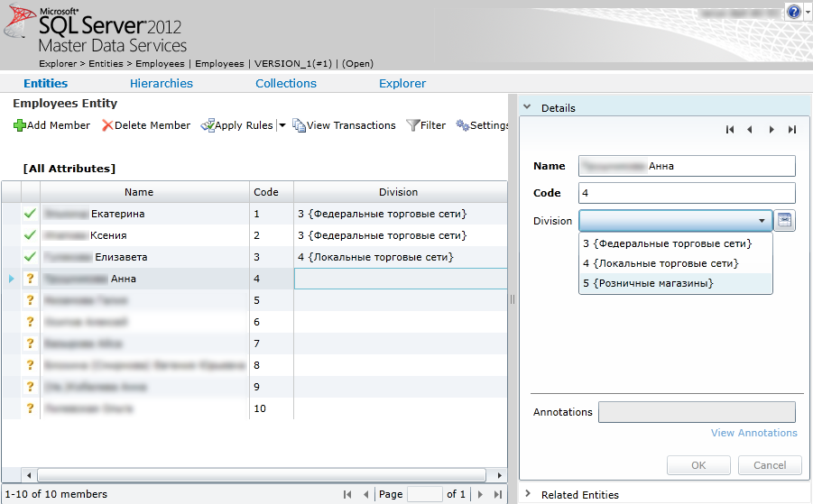Screen dimensions: 813x504
Task: Go to next member in Details panel
Action: 771,130
